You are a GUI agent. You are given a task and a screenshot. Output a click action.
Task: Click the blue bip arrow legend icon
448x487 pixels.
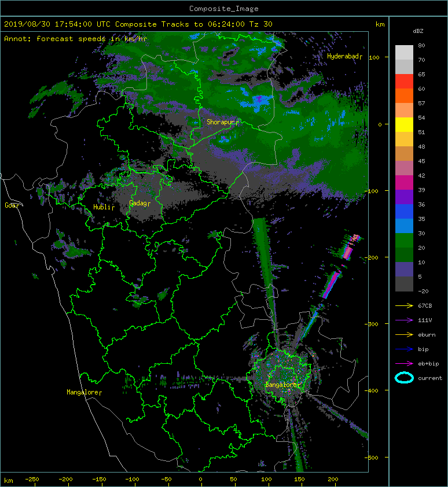tap(404, 349)
